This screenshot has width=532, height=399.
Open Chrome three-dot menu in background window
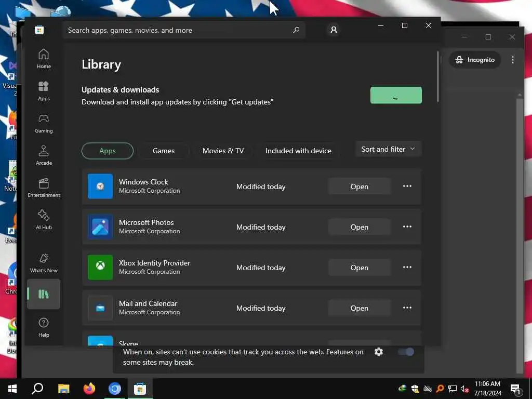[x=513, y=60]
